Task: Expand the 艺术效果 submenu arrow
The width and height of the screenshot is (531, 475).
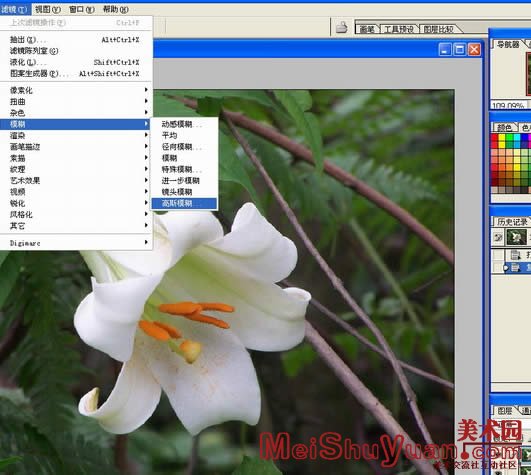Action: [x=146, y=180]
